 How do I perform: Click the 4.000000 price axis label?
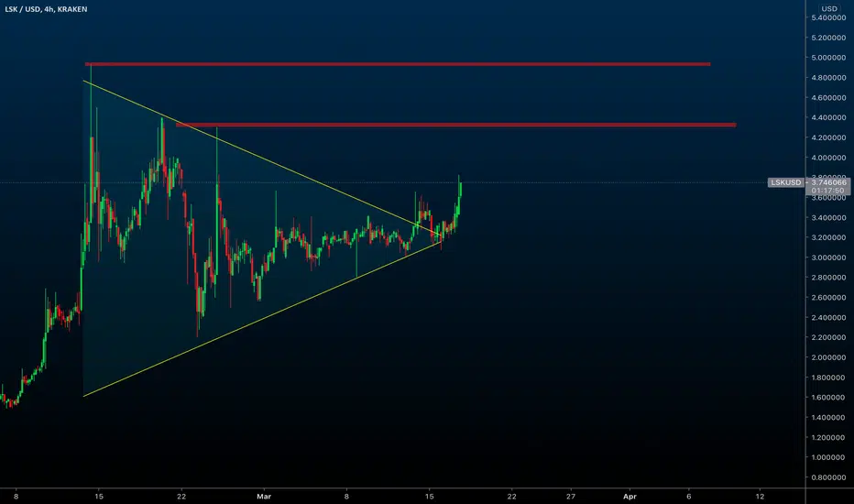[828, 158]
